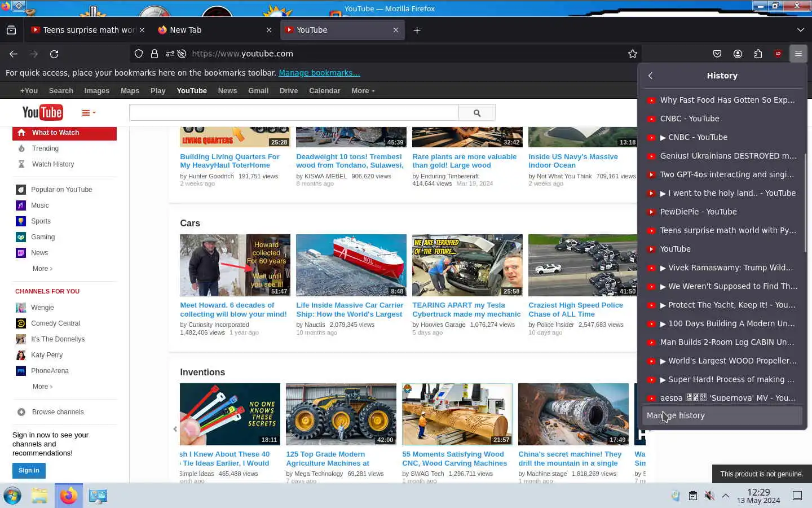Open 'Craziest High Speed Police Chase' title
The height and width of the screenshot is (508, 812).
576,310
